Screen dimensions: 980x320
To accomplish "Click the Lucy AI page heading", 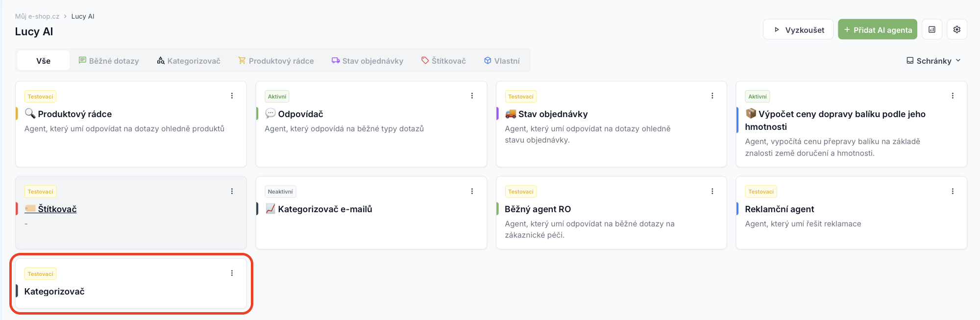I will 34,31.
